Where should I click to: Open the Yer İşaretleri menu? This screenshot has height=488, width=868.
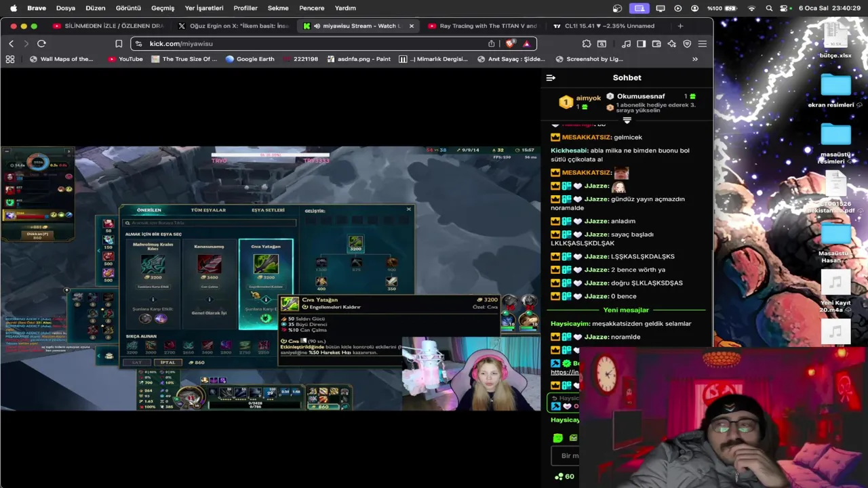point(204,8)
